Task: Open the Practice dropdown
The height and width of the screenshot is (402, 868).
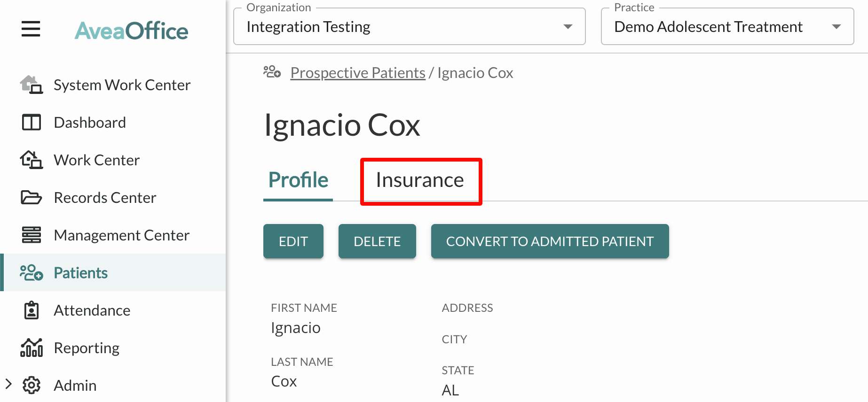Action: pyautogui.click(x=727, y=27)
